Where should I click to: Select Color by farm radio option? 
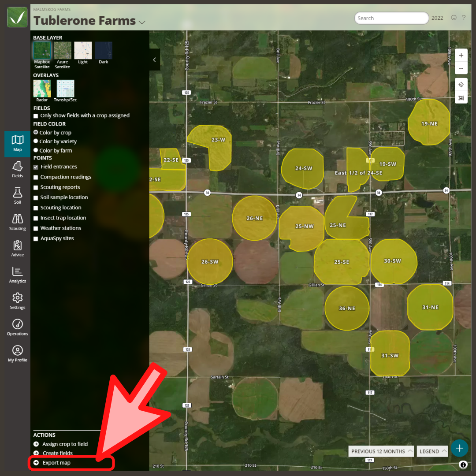(36, 150)
